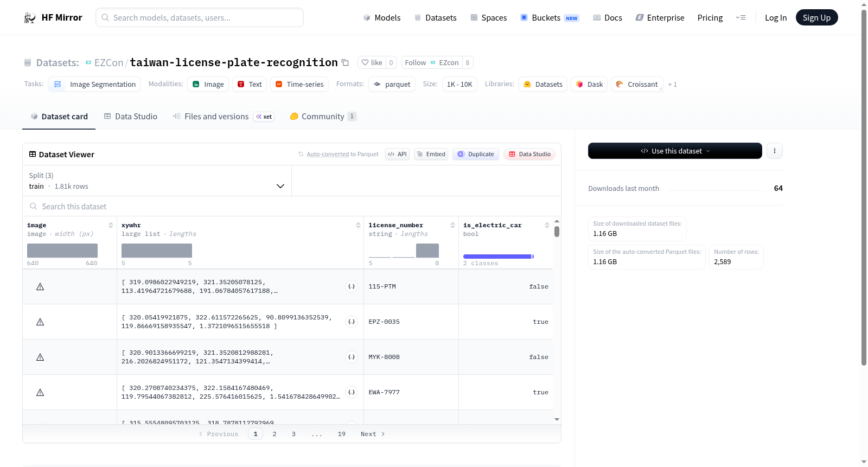Click the Search this dataset field

pos(292,207)
